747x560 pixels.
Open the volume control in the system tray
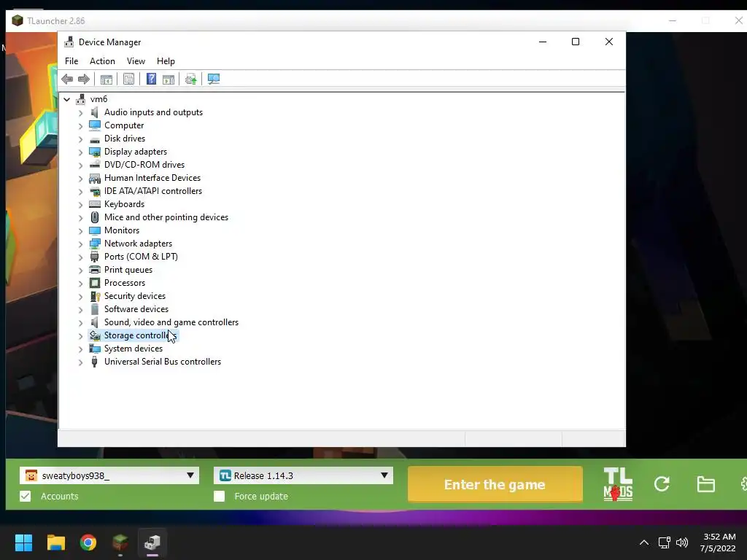coord(682,542)
